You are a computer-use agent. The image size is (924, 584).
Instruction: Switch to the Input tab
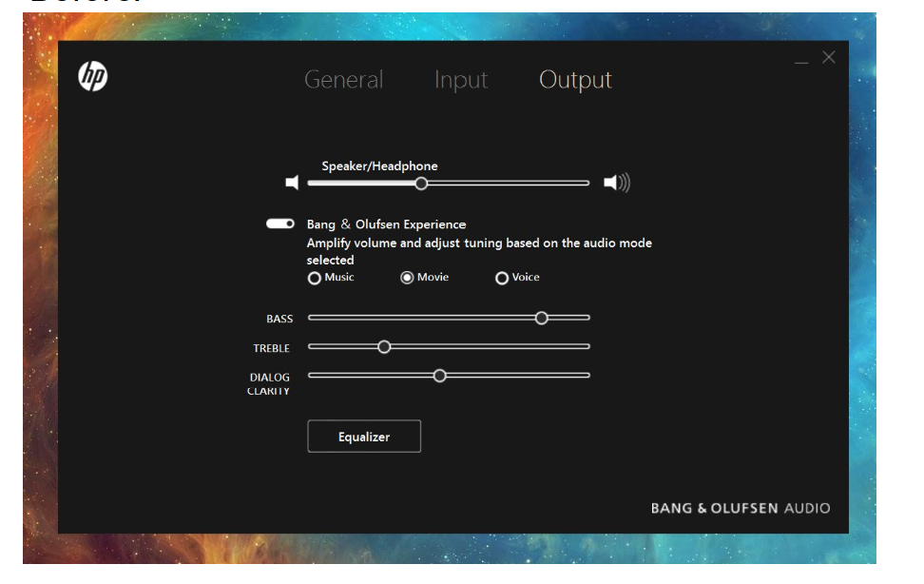[x=461, y=80]
